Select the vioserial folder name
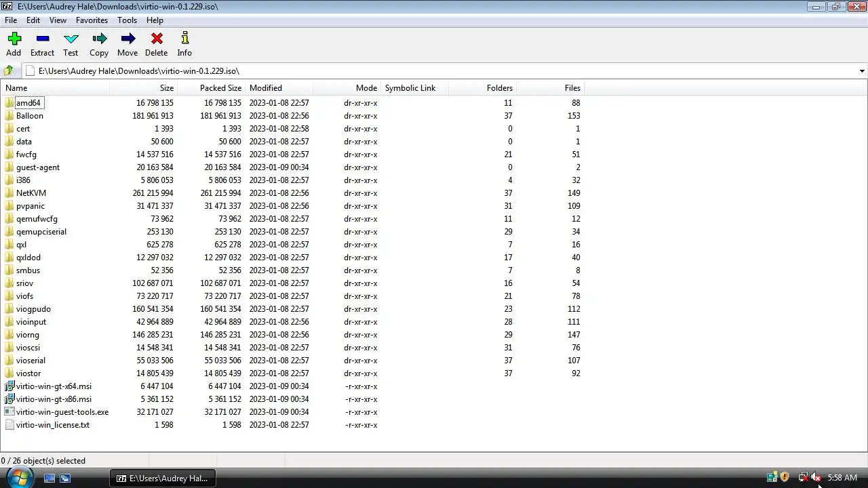Viewport: 868px width, 488px height. point(31,361)
